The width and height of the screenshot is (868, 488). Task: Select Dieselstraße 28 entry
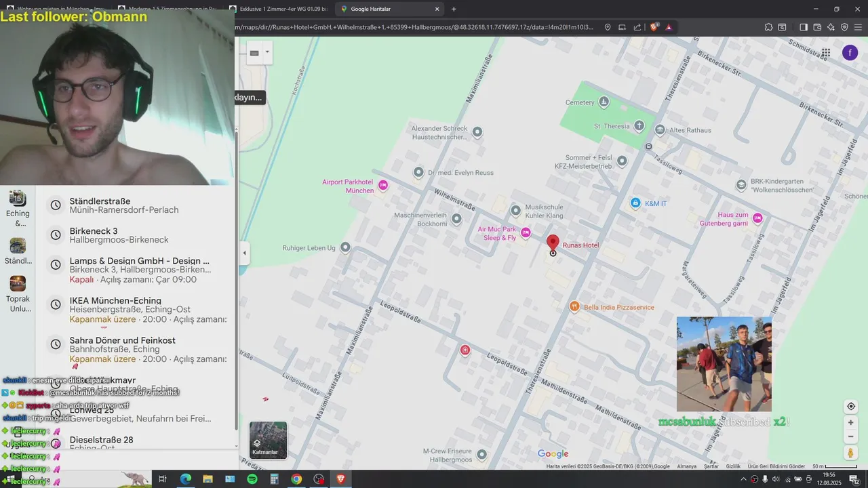(x=136, y=443)
